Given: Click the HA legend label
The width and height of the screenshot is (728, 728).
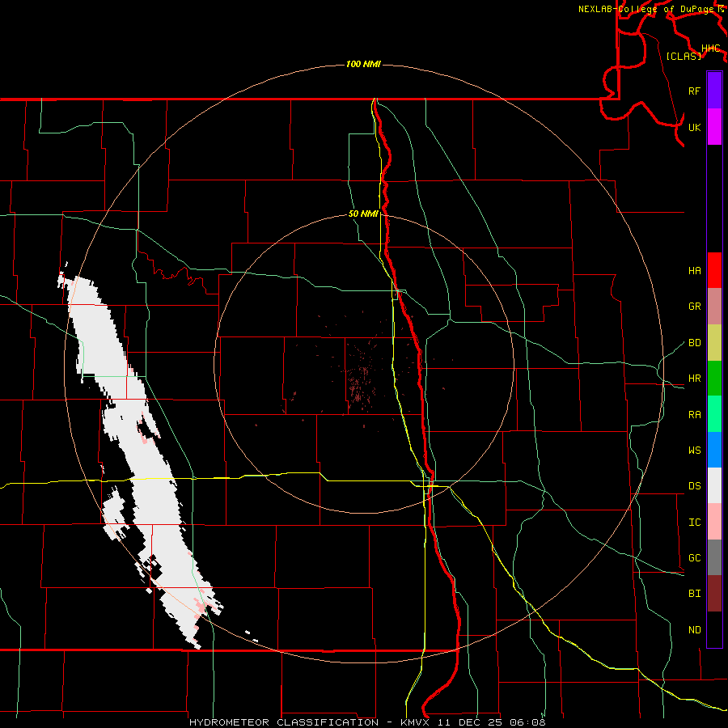Looking at the screenshot, I should 694,270.
